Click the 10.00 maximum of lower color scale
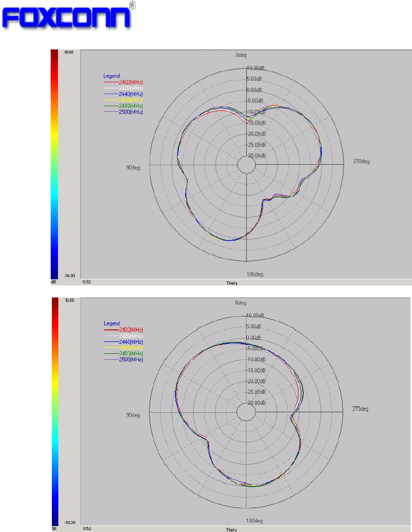 click(x=69, y=300)
